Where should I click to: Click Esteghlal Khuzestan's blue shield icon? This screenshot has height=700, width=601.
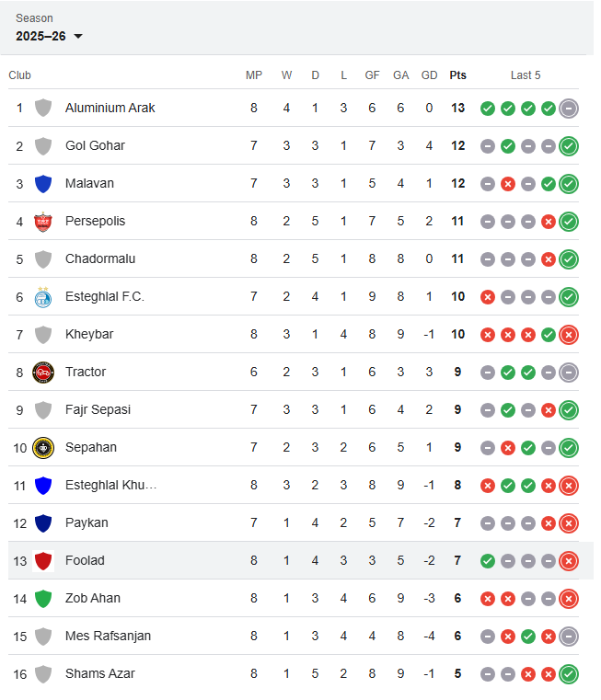pyautogui.click(x=42, y=485)
